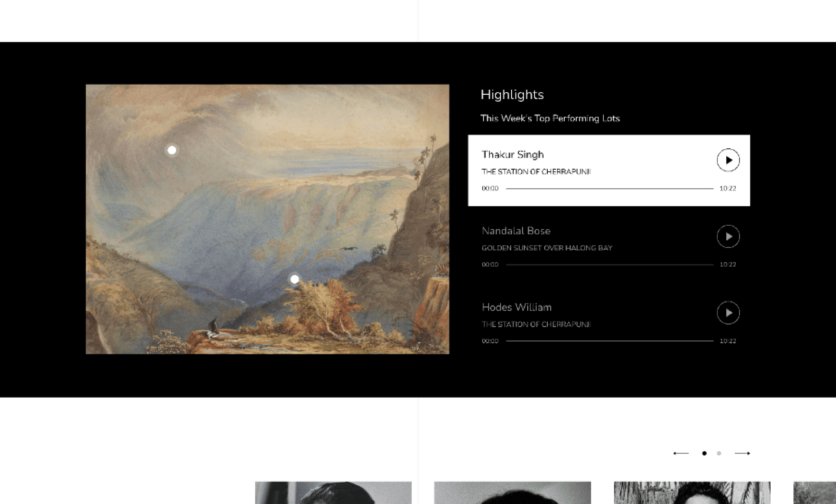Open Thakur Singh artist name link
The width and height of the screenshot is (836, 504).
(x=513, y=154)
